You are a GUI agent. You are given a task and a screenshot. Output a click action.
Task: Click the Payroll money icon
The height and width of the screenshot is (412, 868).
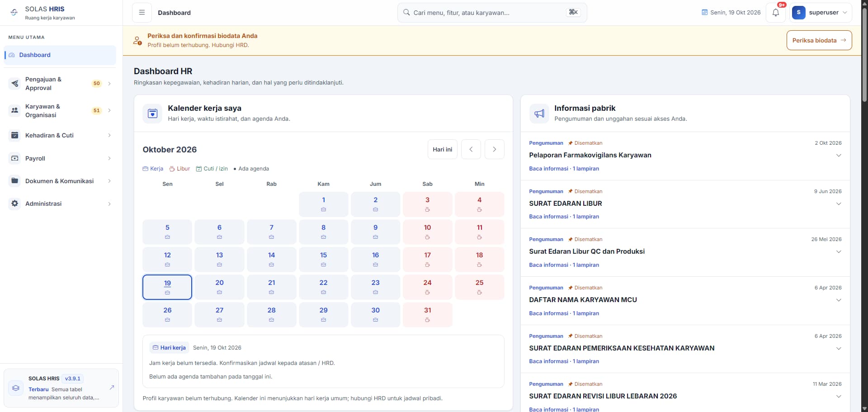coord(15,158)
